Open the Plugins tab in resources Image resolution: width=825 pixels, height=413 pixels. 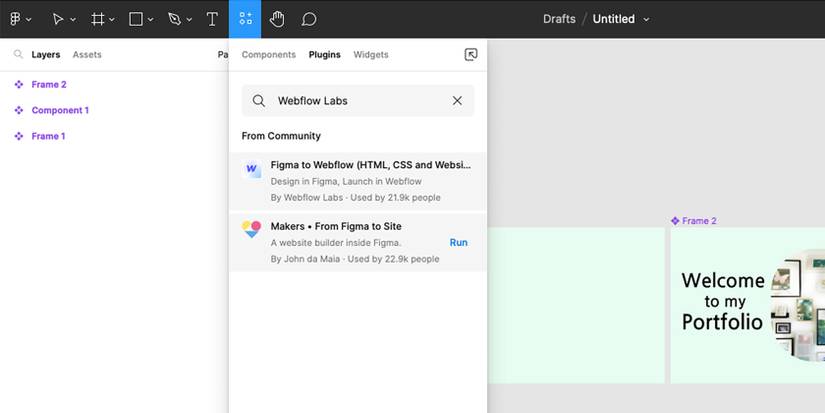(325, 54)
